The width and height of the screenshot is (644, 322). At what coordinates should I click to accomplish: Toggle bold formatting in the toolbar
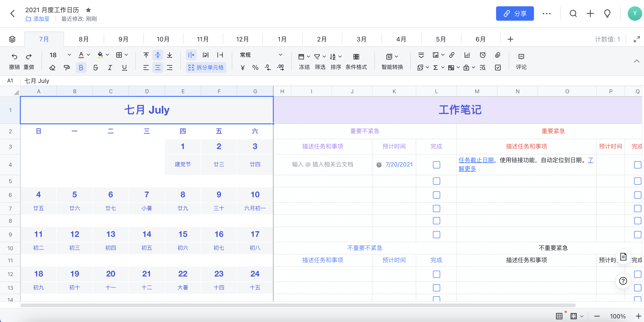[x=81, y=67]
